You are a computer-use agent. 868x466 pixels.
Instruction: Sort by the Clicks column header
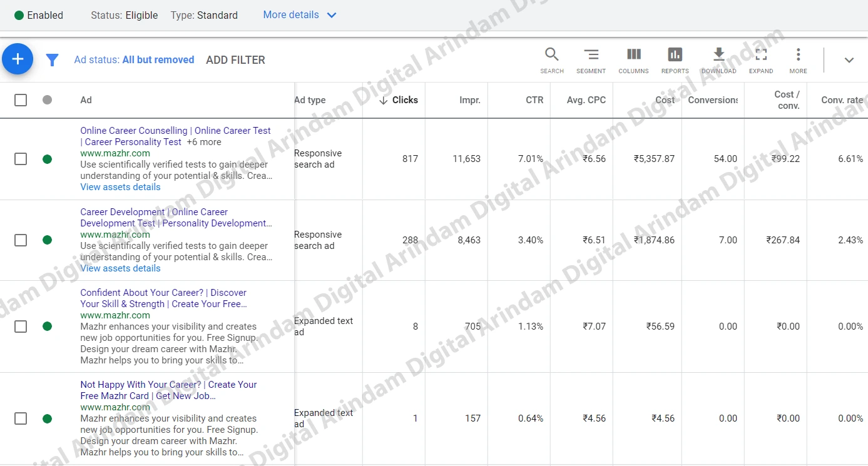(405, 100)
